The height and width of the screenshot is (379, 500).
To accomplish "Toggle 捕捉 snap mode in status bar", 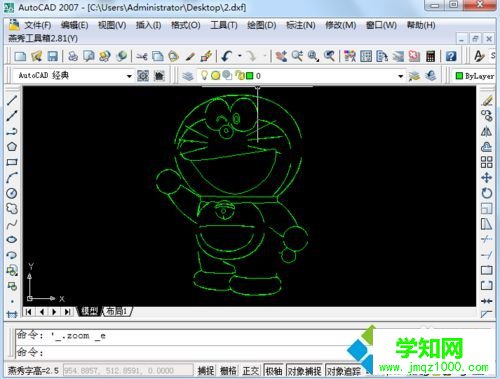I will [206, 370].
